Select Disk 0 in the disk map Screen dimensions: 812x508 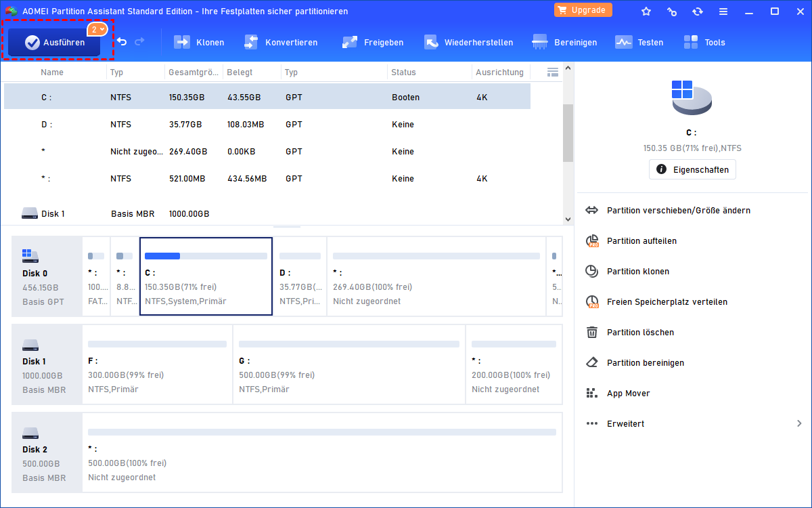click(x=47, y=276)
